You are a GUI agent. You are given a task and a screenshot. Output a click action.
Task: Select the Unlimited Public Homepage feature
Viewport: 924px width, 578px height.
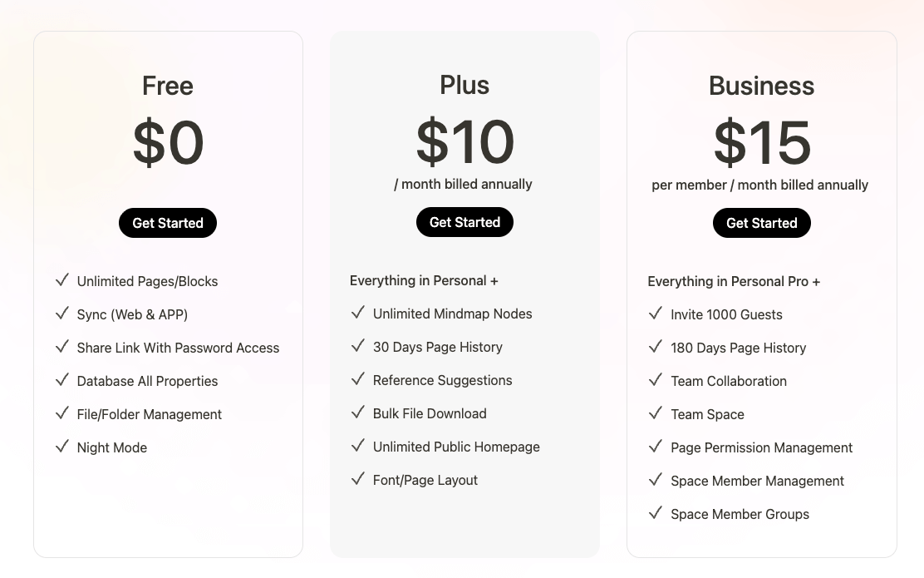(456, 447)
